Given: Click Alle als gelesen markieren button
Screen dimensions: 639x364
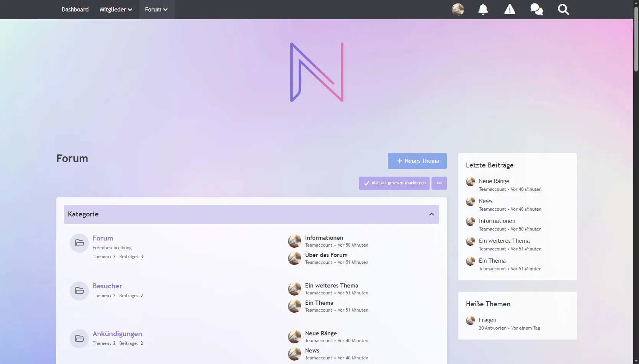Looking at the screenshot, I should (394, 183).
